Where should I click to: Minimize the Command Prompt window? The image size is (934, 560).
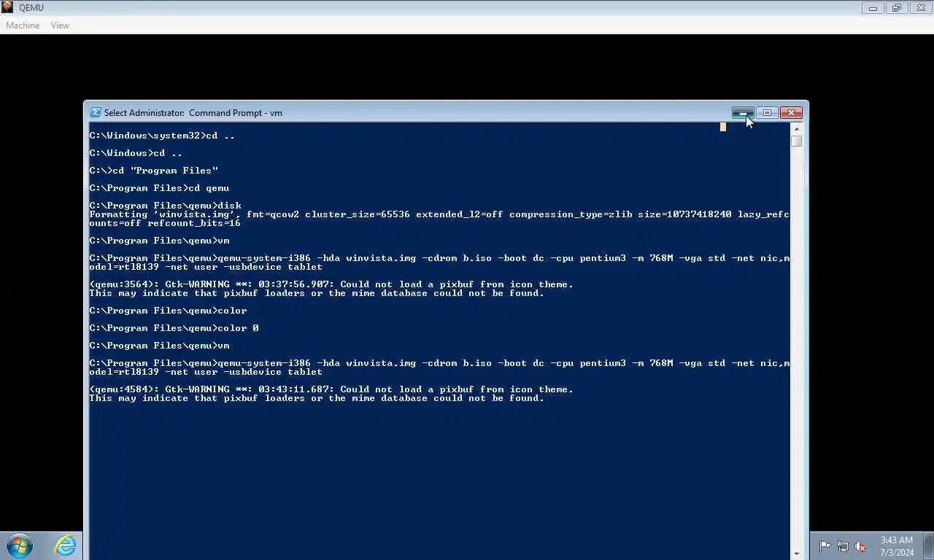click(x=743, y=112)
